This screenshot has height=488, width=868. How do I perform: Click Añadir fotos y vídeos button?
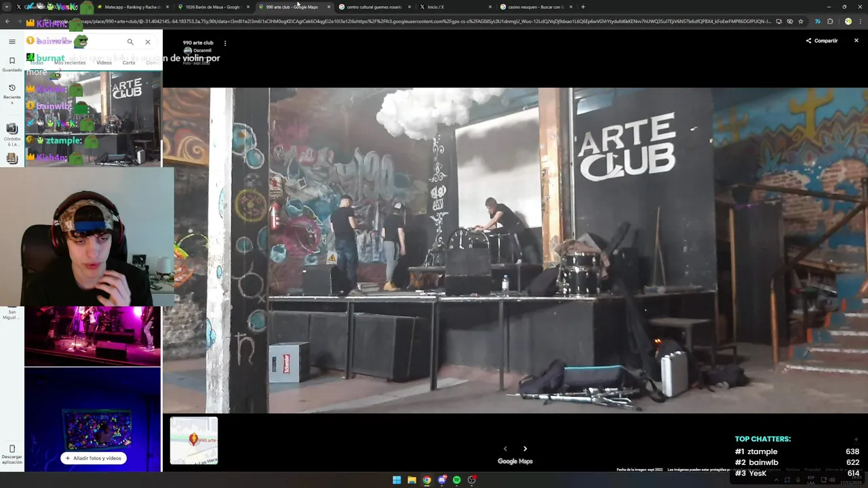(x=94, y=458)
